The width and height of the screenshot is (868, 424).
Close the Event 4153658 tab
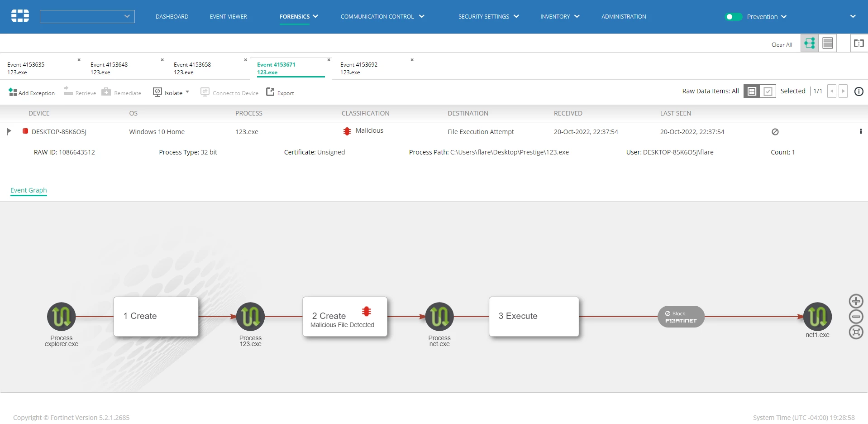(x=245, y=60)
